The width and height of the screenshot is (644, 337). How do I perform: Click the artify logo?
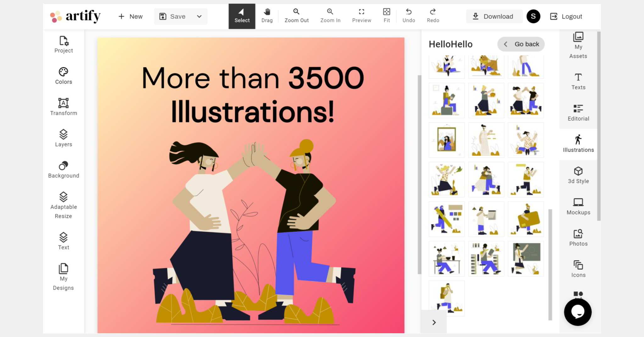[75, 16]
